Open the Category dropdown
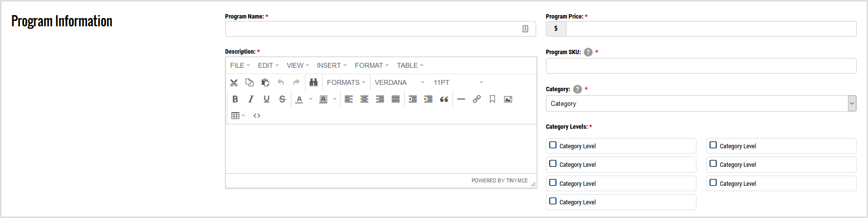Screen dimensions: 868x218 click(701, 103)
